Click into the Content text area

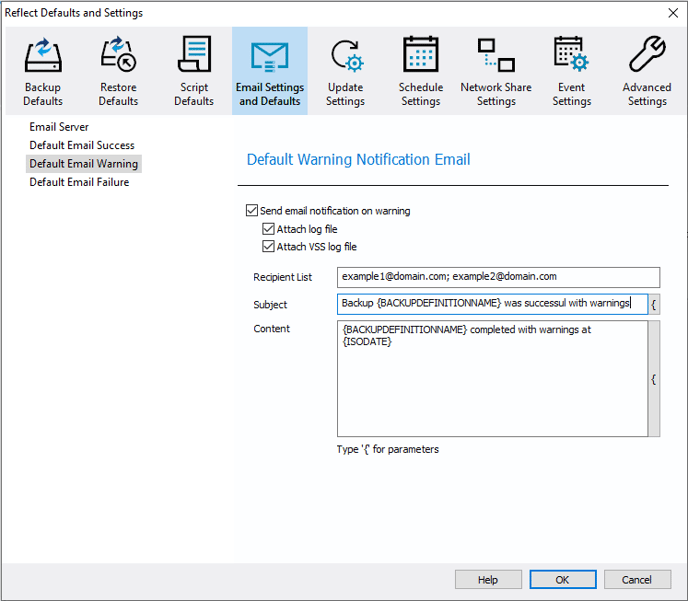[492, 379]
